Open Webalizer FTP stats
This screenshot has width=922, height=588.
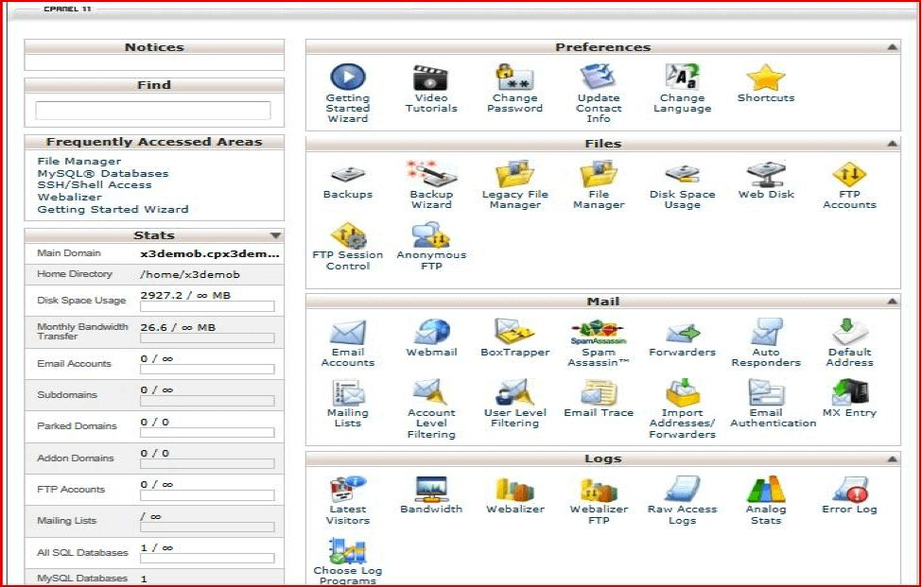[x=598, y=489]
